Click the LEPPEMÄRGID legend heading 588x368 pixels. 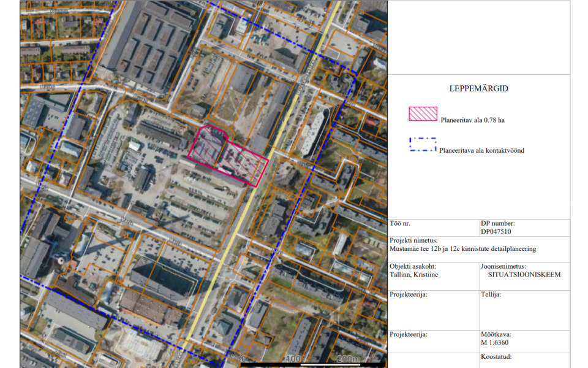[x=478, y=88]
